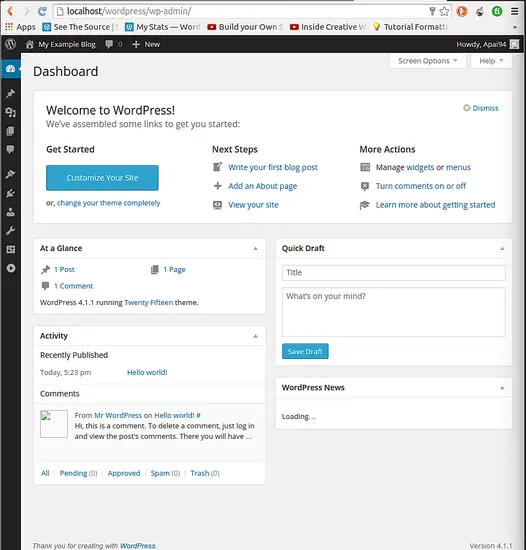Collapse the WordPress News panel
The image size is (526, 550).
[502, 388]
